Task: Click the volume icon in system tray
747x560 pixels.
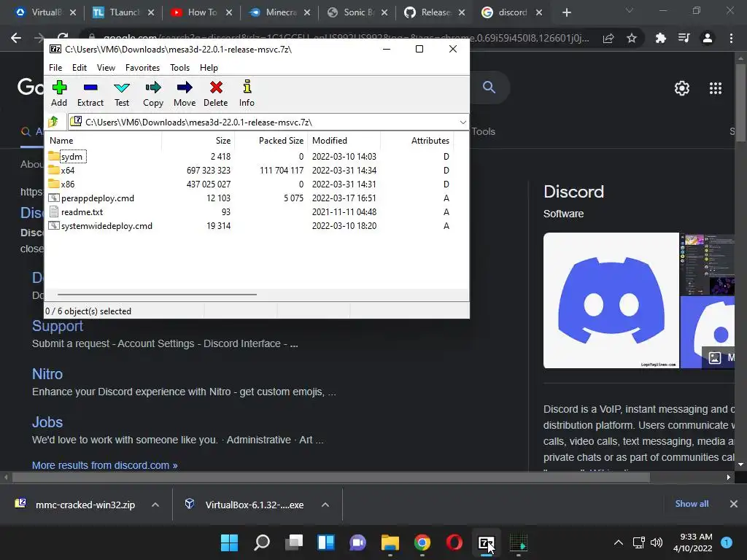Action: coord(657,542)
